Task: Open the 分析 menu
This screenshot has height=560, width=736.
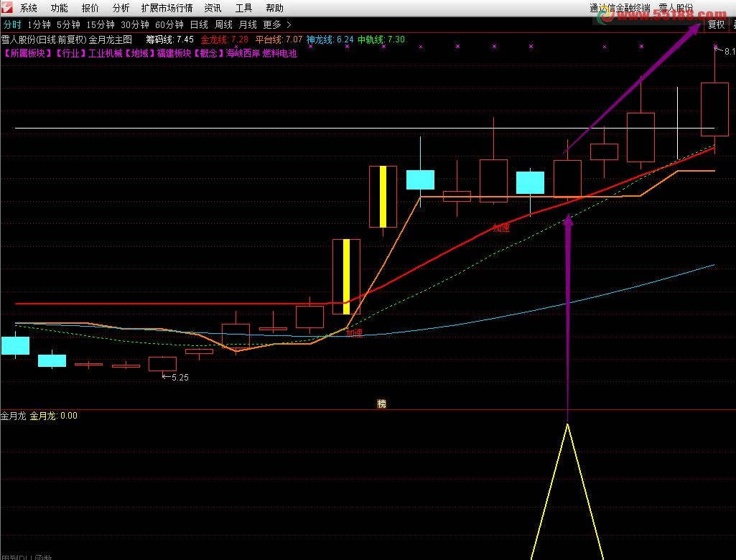Action: pyautogui.click(x=121, y=9)
